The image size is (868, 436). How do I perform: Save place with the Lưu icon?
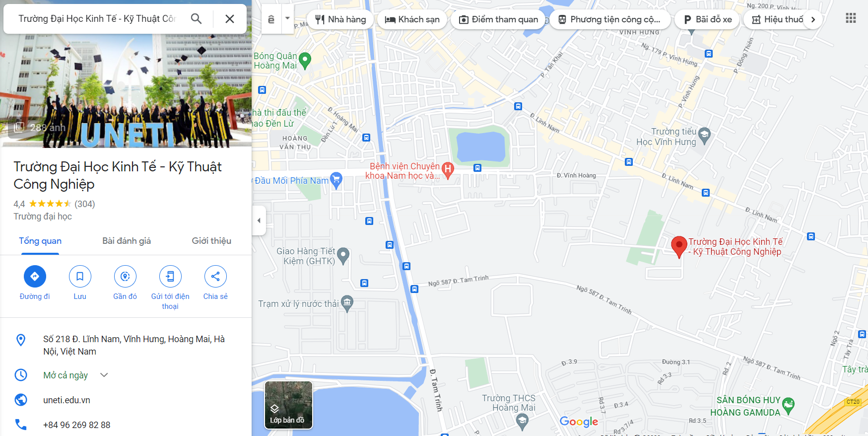(x=80, y=277)
